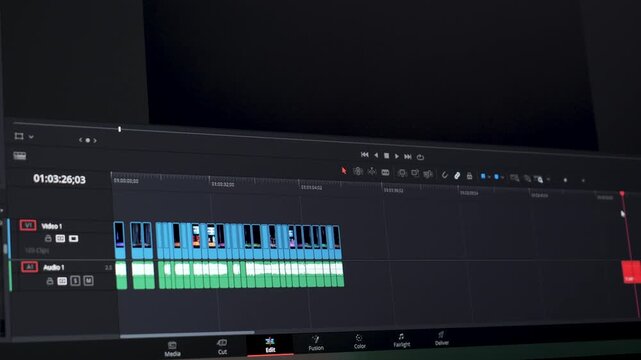Activate the Dynamic Trim Mode tool
The image size is (641, 360).
pyautogui.click(x=372, y=172)
